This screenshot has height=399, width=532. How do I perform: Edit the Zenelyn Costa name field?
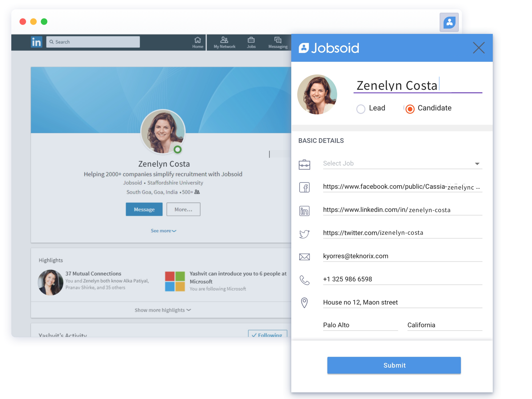tap(418, 85)
